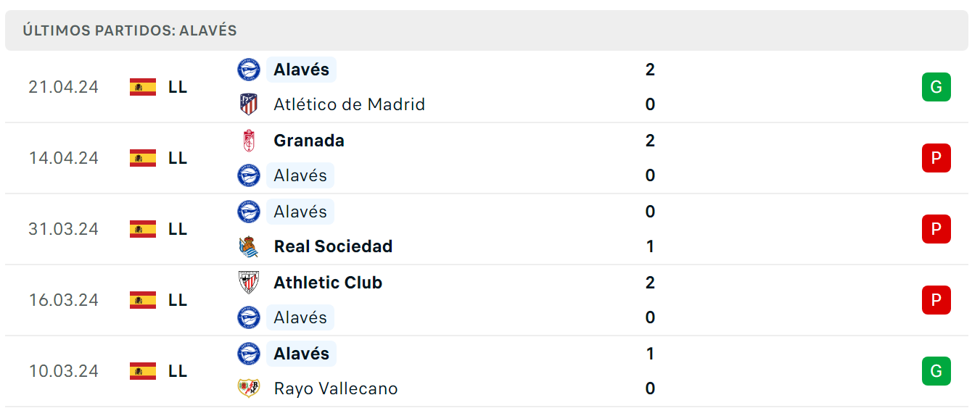Click the Real Sociedad club crest
Image resolution: width=980 pixels, height=416 pixels.
pos(249,246)
